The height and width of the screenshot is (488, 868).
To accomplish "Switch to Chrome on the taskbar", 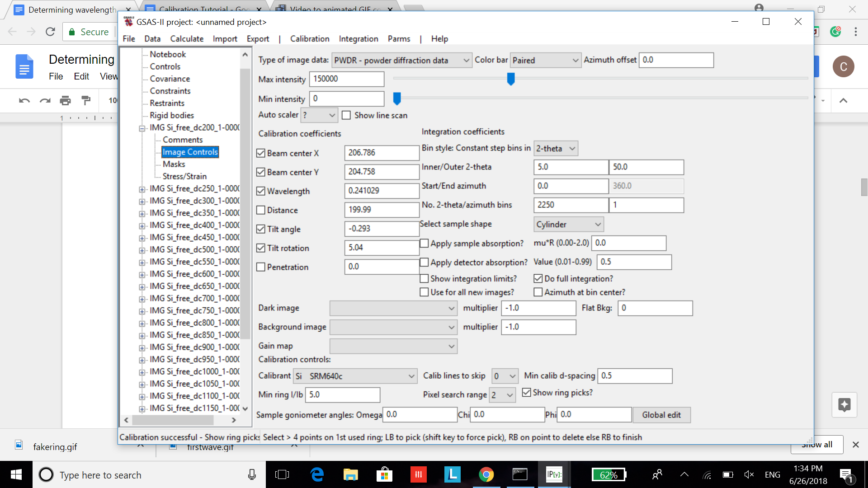I will [486, 474].
